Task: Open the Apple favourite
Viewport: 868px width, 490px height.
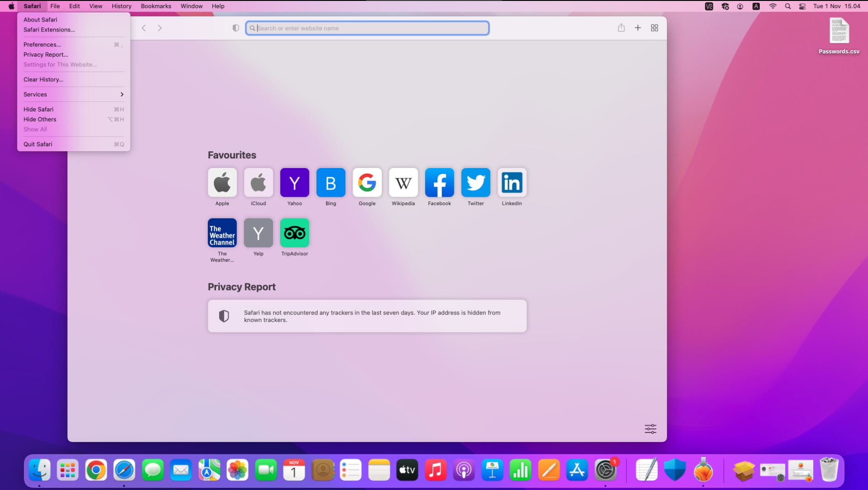Action: click(222, 183)
